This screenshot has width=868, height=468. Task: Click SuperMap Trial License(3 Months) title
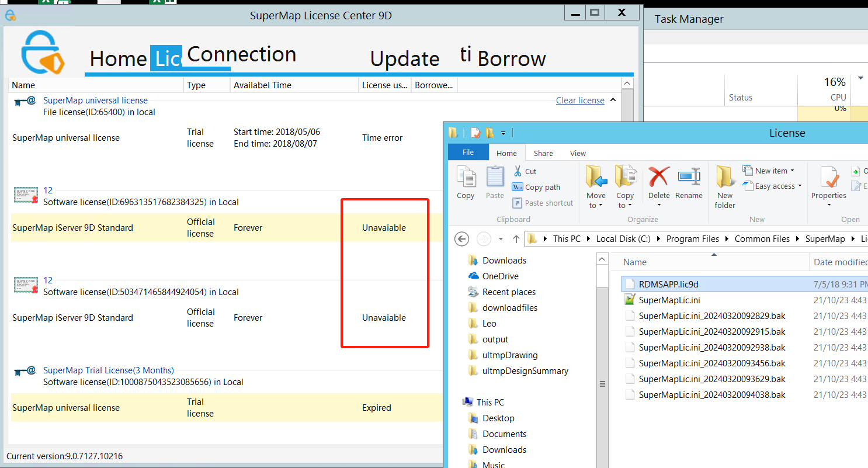[109, 370]
